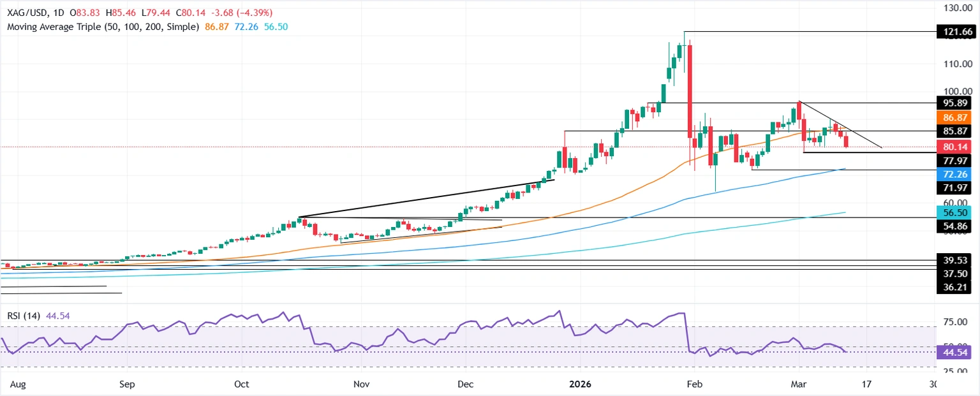Screen dimensions: 980x396
Task: Select the 39.53 price level label
Action: (954, 260)
